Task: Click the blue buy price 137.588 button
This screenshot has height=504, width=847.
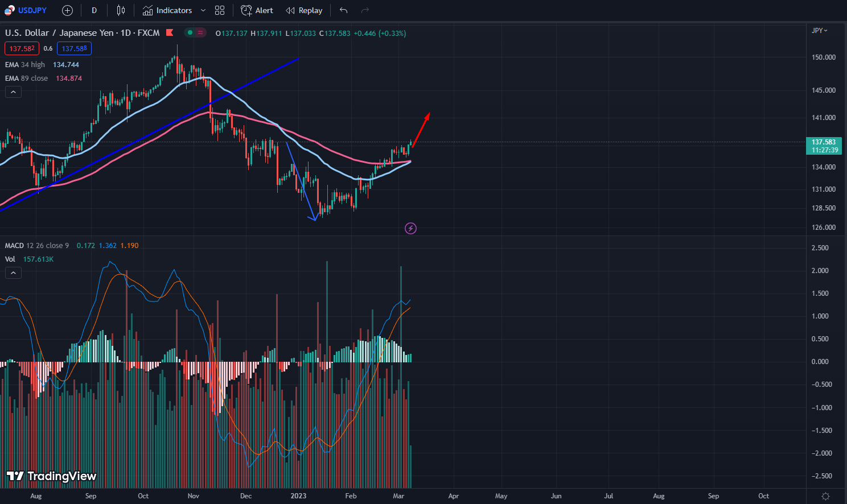Action: [74, 48]
